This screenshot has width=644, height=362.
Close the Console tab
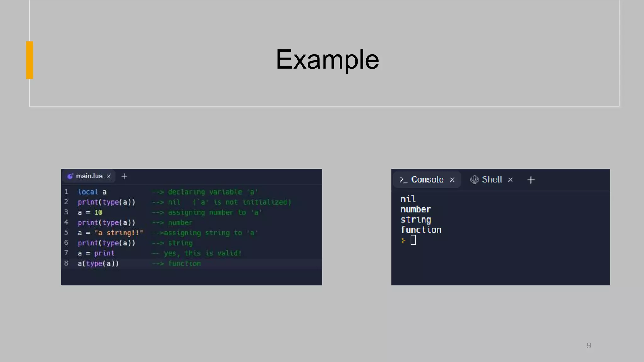(452, 180)
